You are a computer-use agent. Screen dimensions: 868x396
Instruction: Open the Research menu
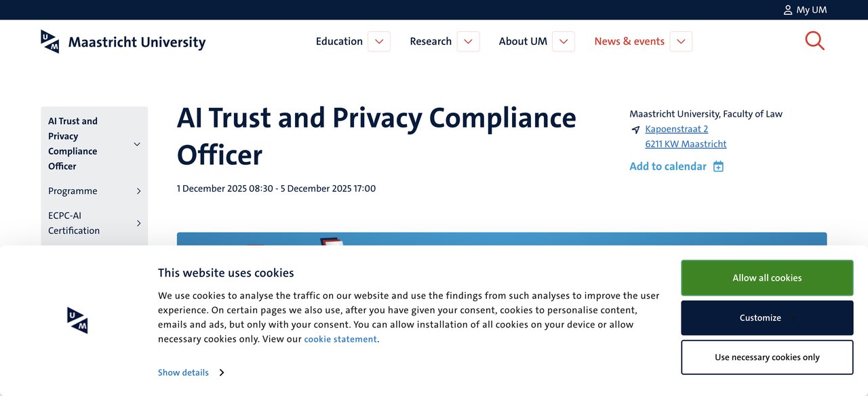click(431, 41)
